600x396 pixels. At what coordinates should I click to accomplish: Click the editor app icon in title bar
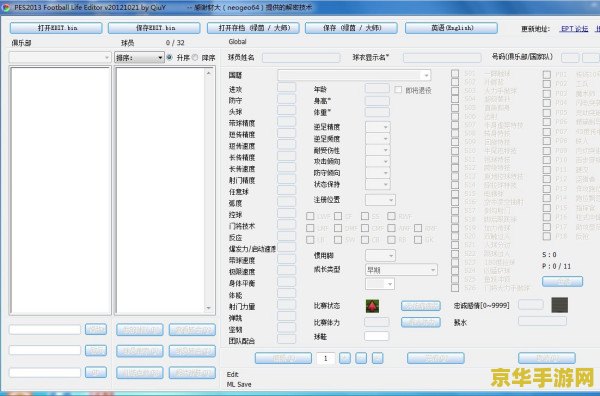point(6,7)
